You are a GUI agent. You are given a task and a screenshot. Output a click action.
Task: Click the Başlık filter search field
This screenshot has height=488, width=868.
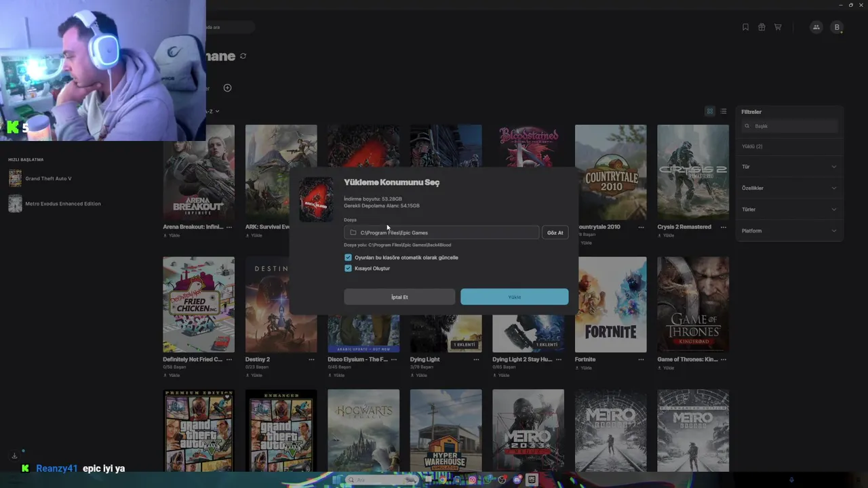789,126
